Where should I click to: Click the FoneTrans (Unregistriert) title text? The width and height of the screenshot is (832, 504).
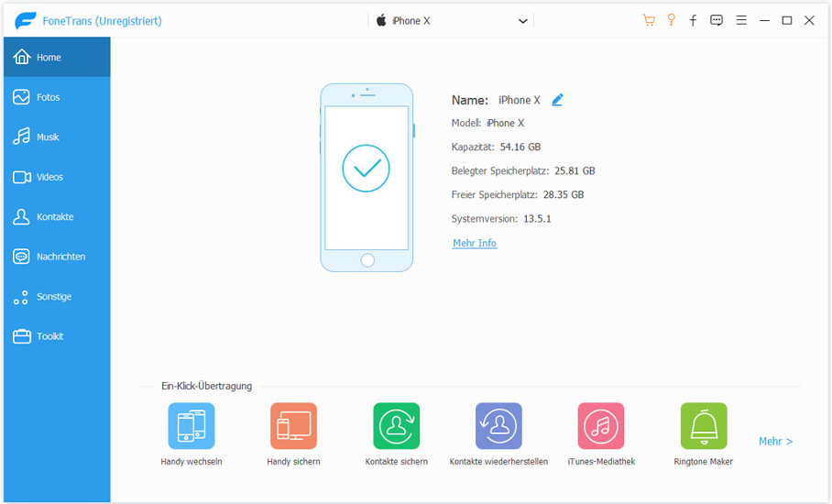[102, 21]
